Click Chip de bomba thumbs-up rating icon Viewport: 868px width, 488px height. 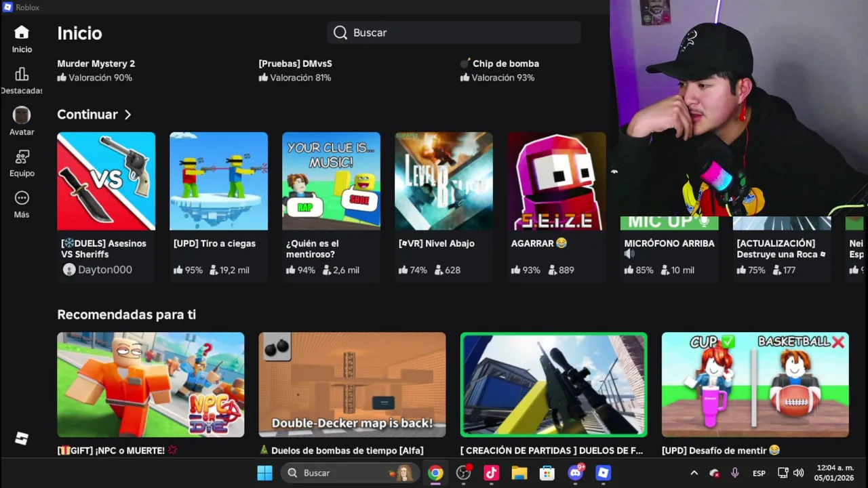[x=465, y=77]
